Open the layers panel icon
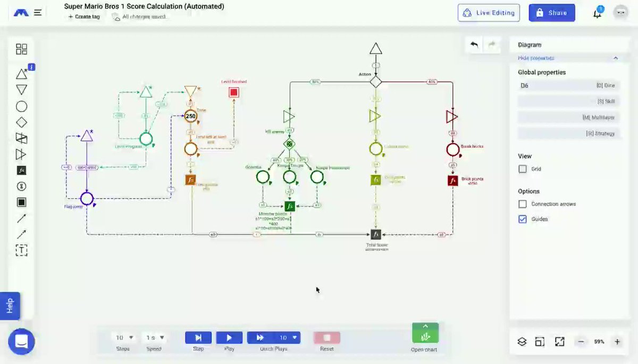The image size is (638, 364). point(522,342)
